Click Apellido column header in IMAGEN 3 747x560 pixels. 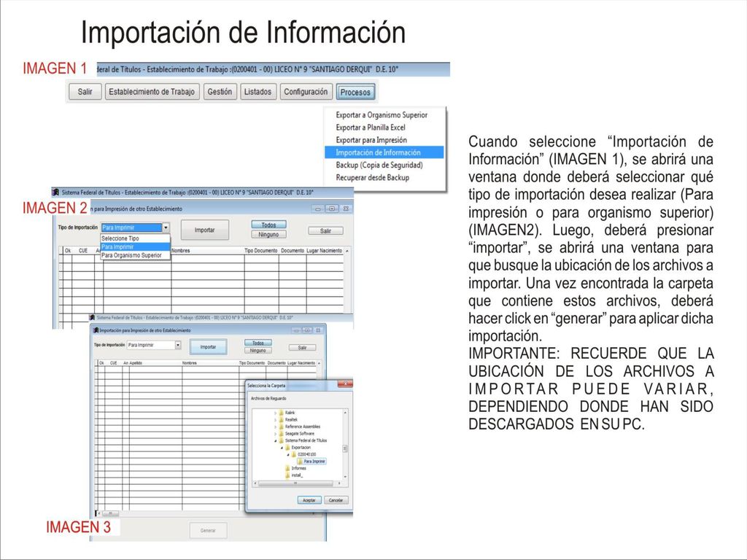coord(136,363)
